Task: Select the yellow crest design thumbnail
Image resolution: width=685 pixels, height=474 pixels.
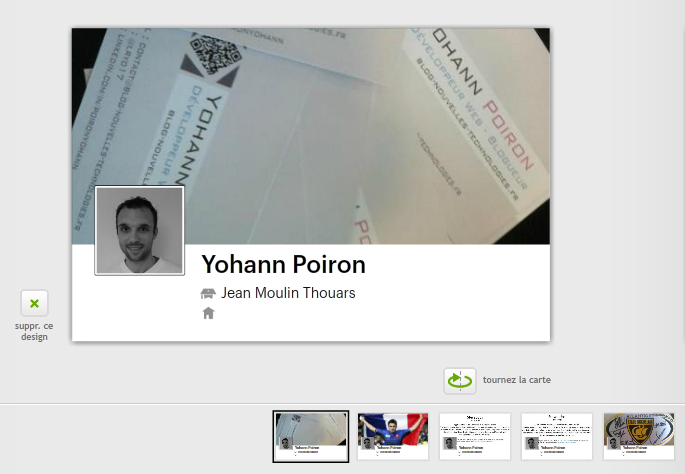Action: [x=639, y=436]
